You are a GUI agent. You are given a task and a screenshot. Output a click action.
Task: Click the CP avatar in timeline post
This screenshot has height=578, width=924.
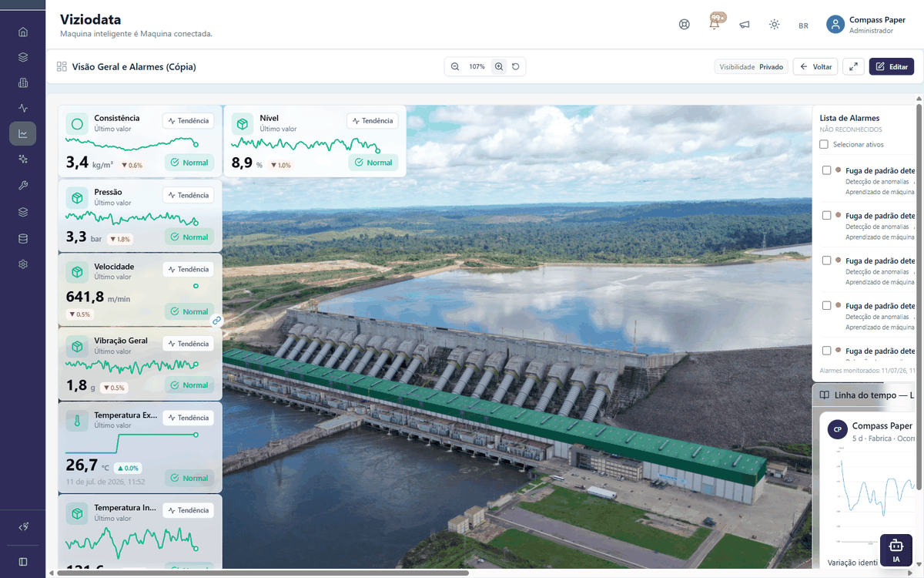838,429
